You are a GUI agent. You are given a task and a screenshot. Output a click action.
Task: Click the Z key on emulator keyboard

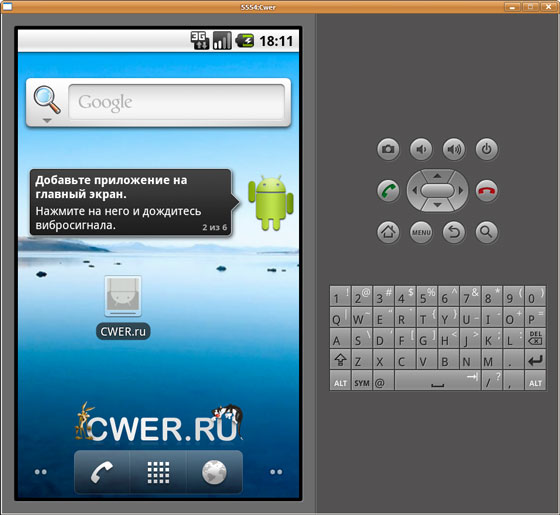click(x=362, y=360)
